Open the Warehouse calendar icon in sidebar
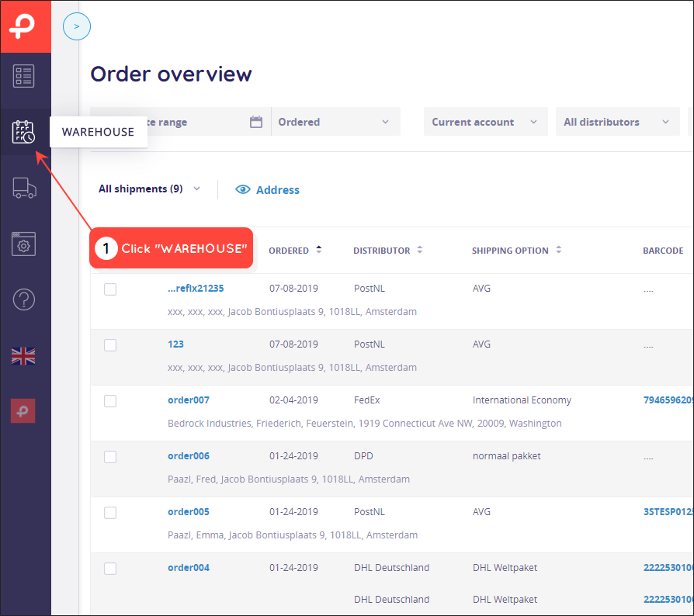 [x=23, y=132]
